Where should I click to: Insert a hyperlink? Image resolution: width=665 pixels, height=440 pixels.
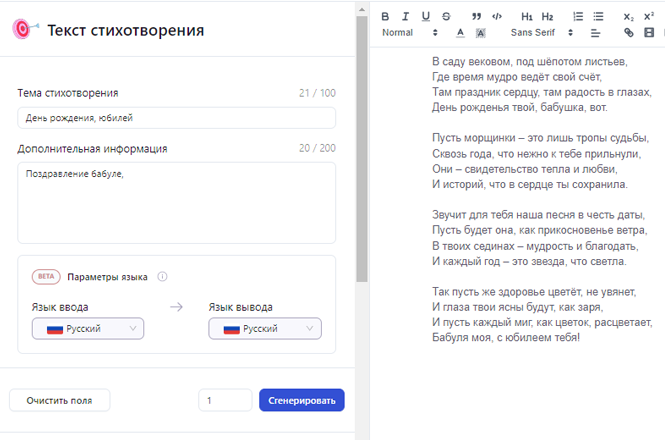629,33
